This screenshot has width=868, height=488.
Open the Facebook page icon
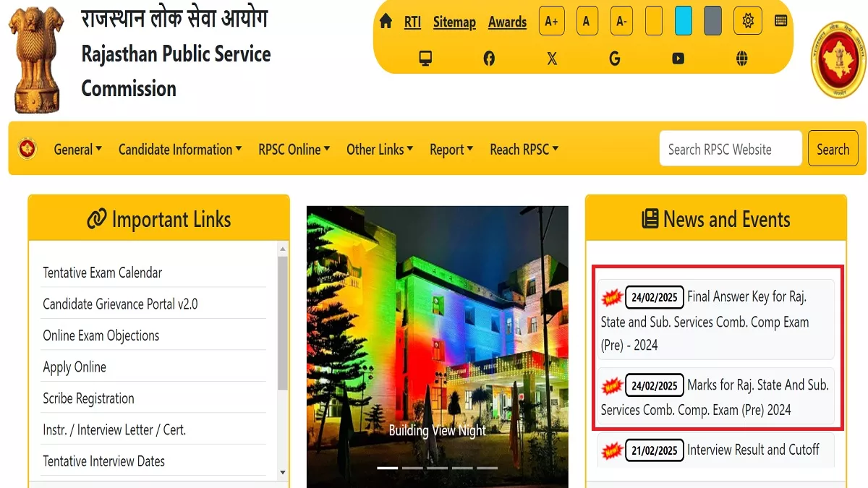coord(489,59)
